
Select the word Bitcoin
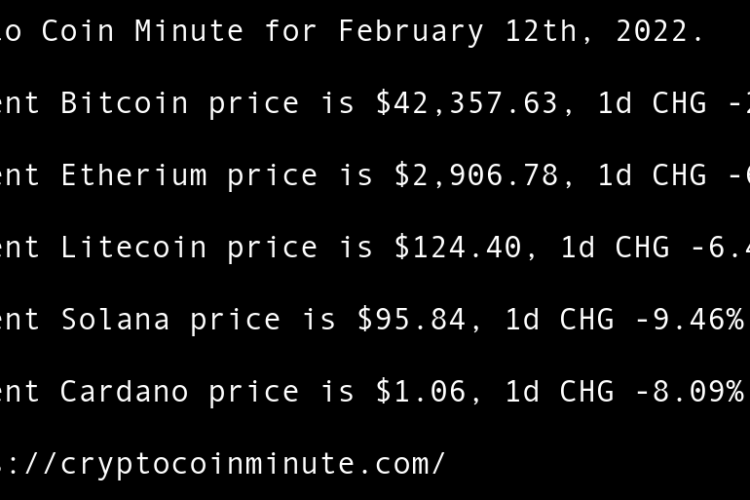pos(125,103)
